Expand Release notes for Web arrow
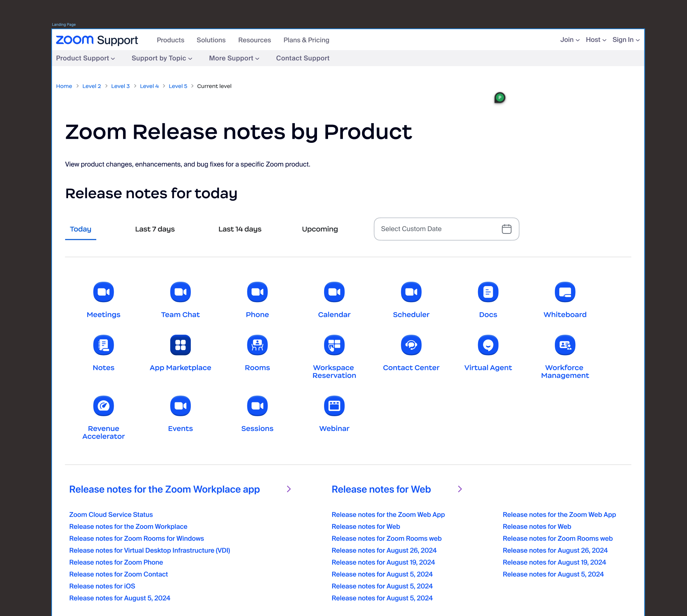The image size is (687, 616). point(460,489)
